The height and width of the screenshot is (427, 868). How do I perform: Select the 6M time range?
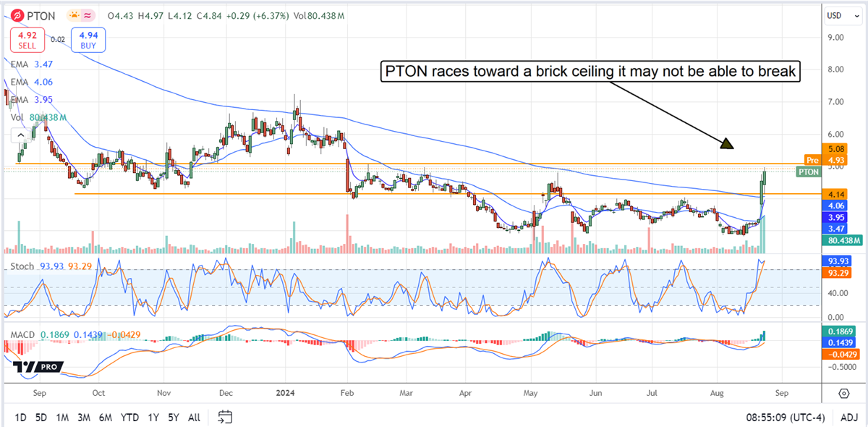click(106, 418)
